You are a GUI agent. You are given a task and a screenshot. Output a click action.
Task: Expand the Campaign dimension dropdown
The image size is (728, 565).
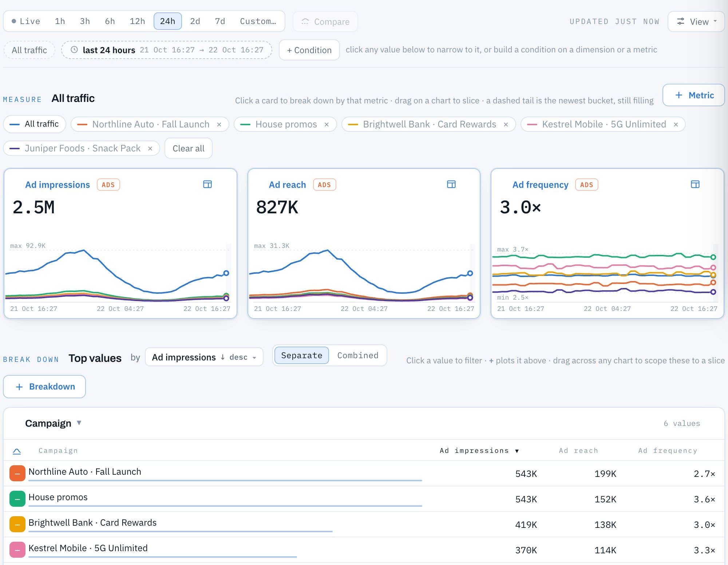pyautogui.click(x=54, y=423)
